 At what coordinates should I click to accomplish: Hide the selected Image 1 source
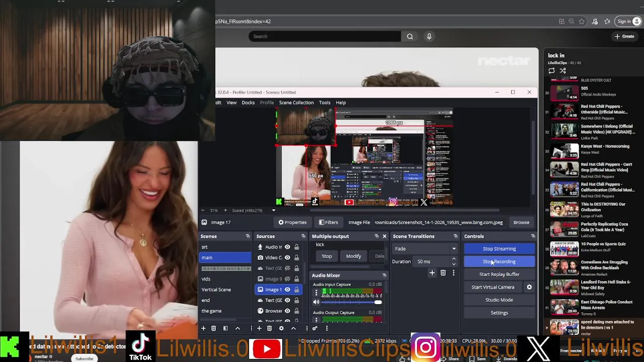(287, 290)
